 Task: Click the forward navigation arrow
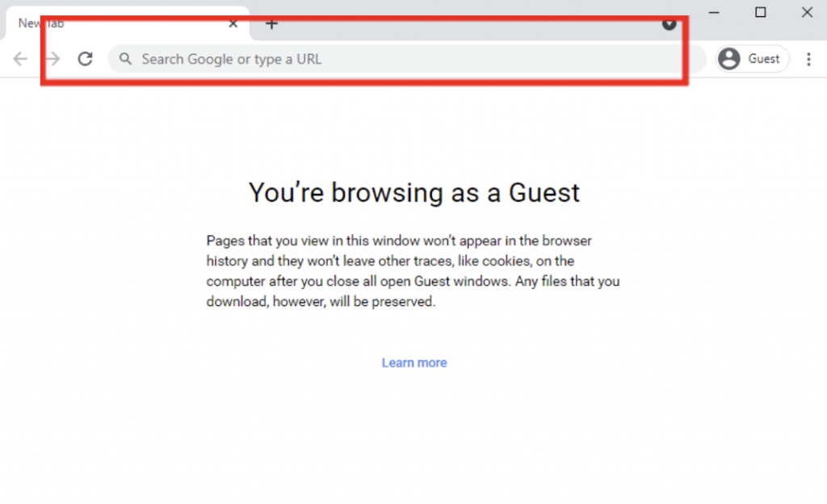point(52,58)
